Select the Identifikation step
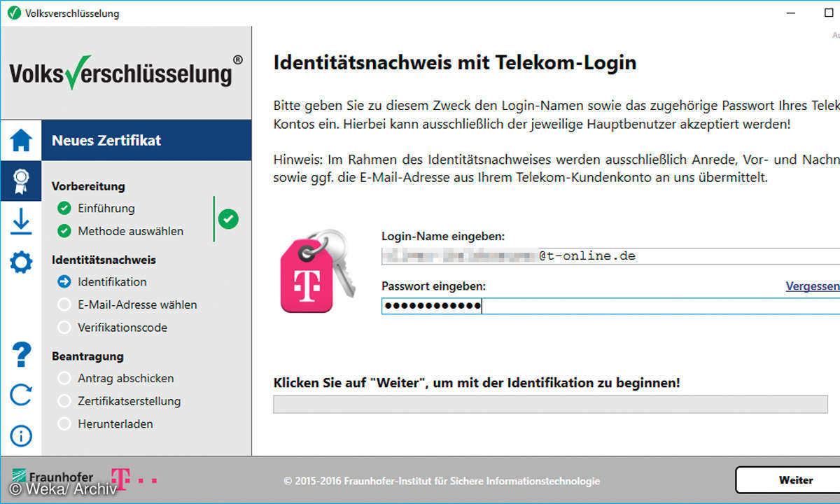Image resolution: width=840 pixels, height=504 pixels. pos(102,281)
